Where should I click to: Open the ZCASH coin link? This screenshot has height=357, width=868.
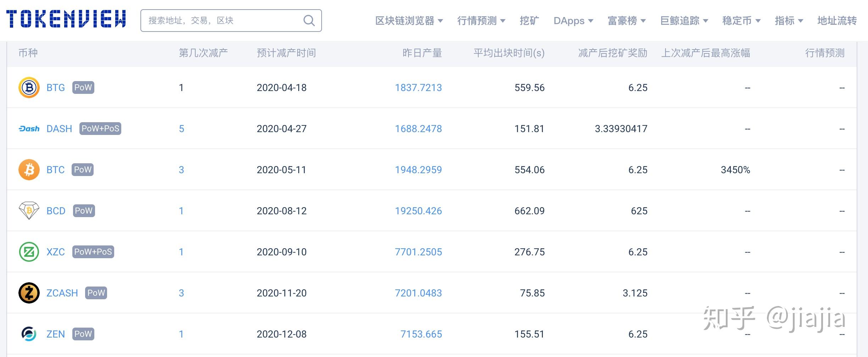click(62, 293)
